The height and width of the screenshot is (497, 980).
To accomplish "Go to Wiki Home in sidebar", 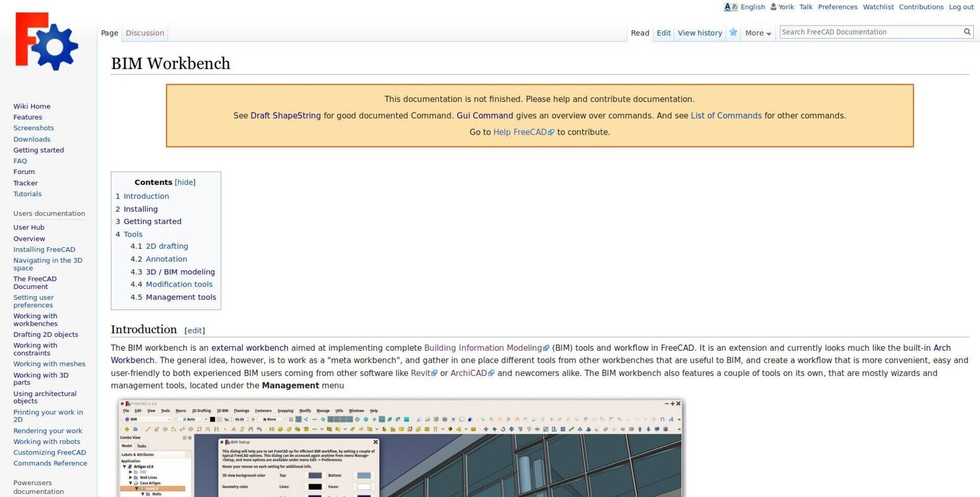I will [x=32, y=106].
